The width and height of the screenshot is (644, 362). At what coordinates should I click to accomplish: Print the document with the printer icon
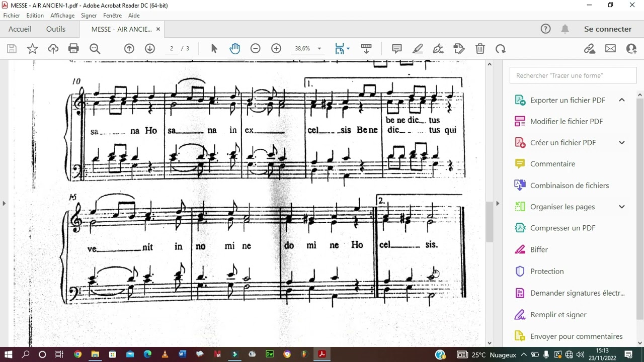(x=73, y=49)
